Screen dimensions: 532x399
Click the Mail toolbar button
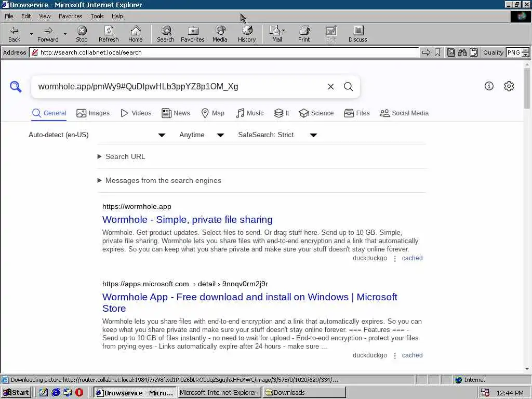[x=276, y=34]
